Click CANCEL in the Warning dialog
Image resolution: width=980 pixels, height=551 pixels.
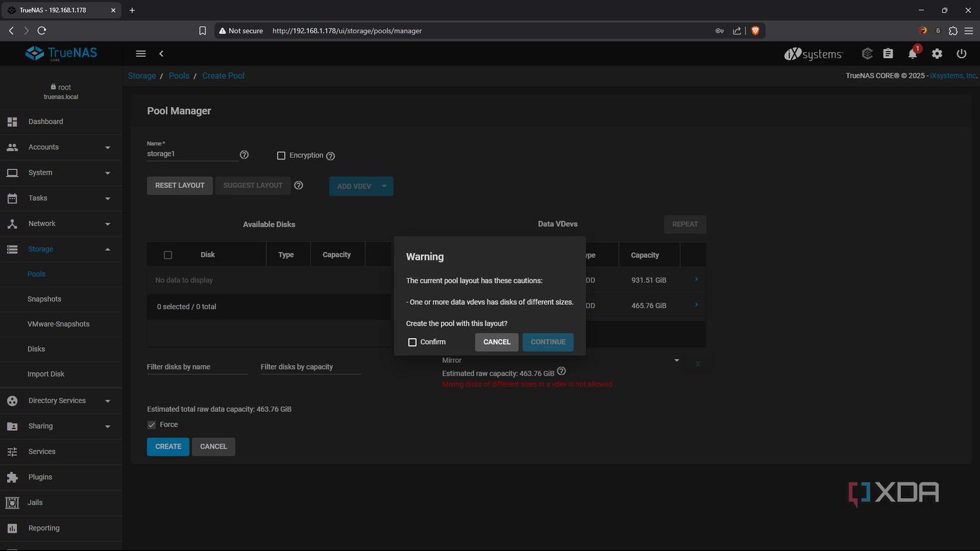pos(497,342)
